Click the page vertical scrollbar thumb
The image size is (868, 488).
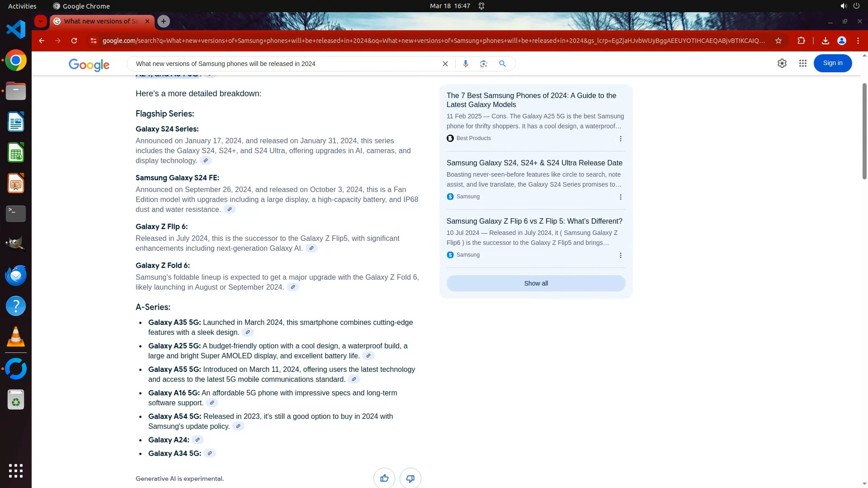(864, 131)
